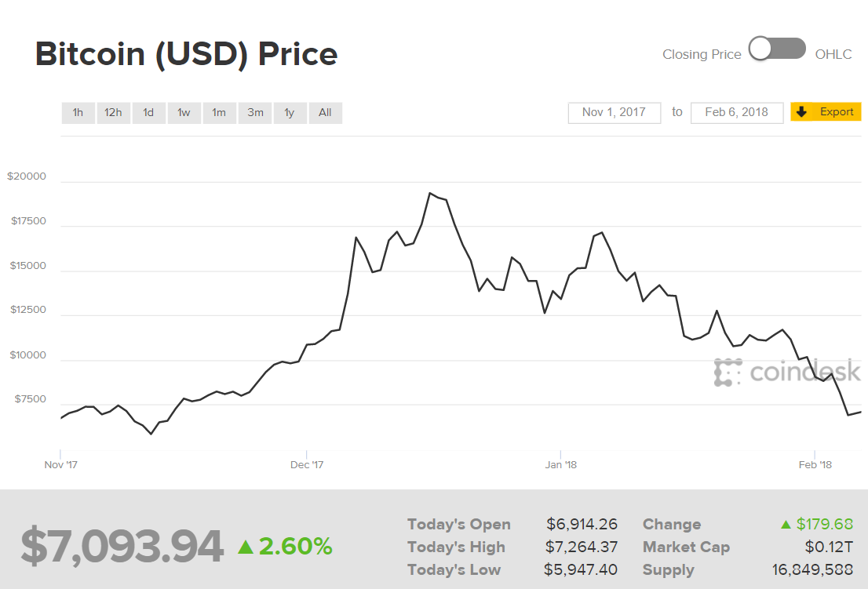
Task: Click the green triangle next to $179.68
Action: [x=785, y=524]
